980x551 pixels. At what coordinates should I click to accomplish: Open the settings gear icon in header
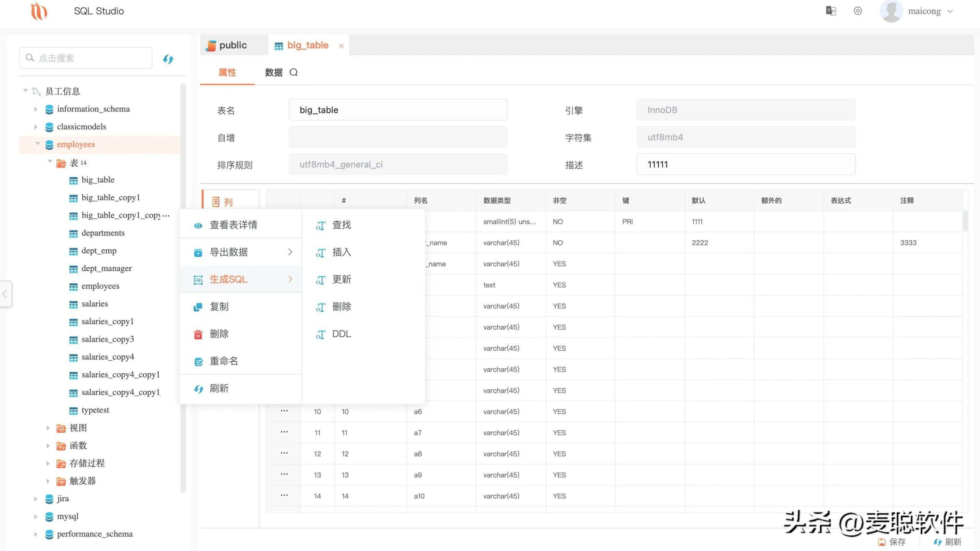pyautogui.click(x=858, y=11)
